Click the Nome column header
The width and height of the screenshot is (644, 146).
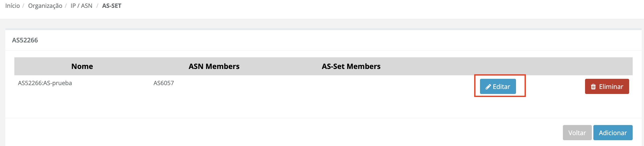pyautogui.click(x=82, y=66)
